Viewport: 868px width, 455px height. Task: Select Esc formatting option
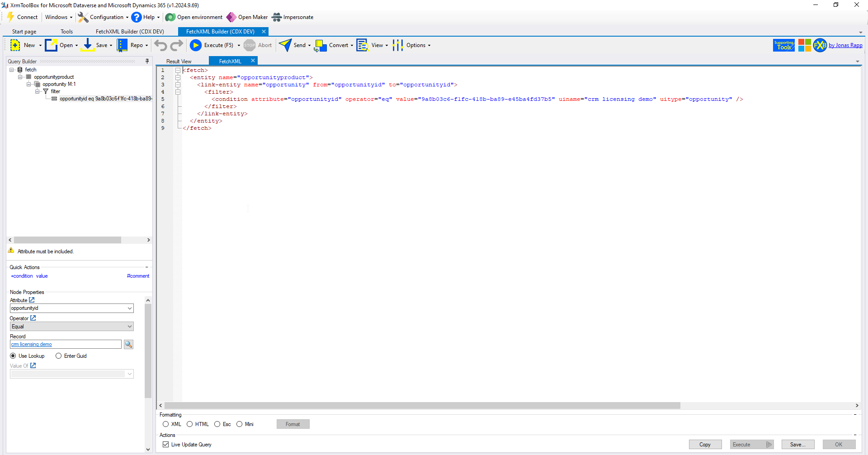217,424
